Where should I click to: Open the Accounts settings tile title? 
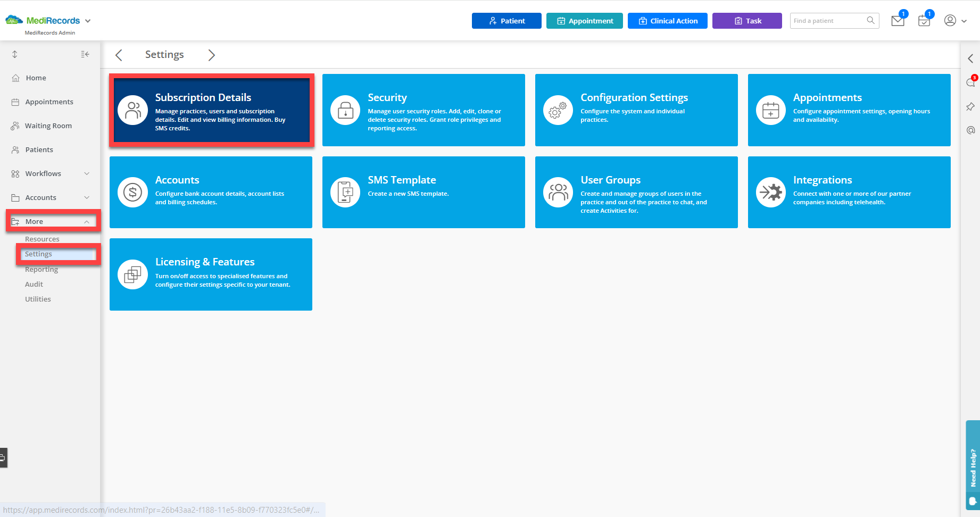coord(177,180)
